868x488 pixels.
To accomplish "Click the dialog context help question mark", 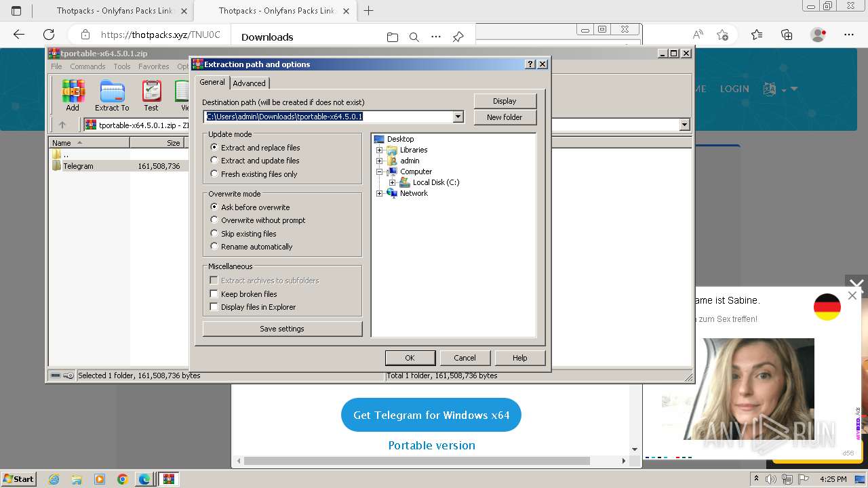I will pyautogui.click(x=530, y=64).
